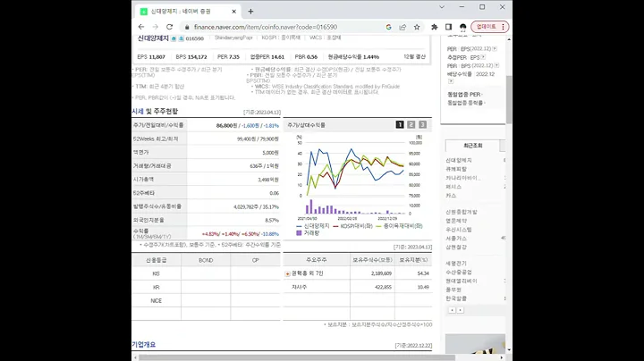The height and width of the screenshot is (361, 644).
Task: Click the 86,800원 price value
Action: click(x=226, y=125)
